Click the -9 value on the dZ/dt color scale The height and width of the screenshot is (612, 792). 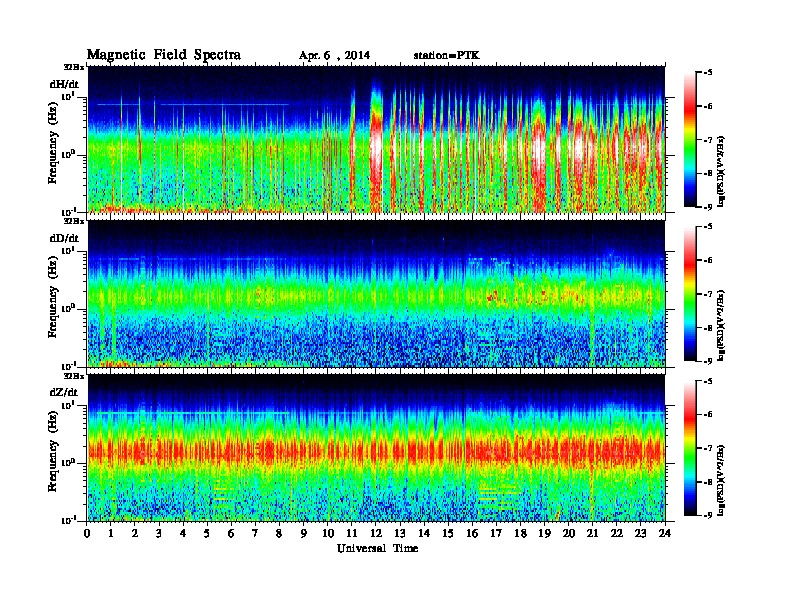708,515
